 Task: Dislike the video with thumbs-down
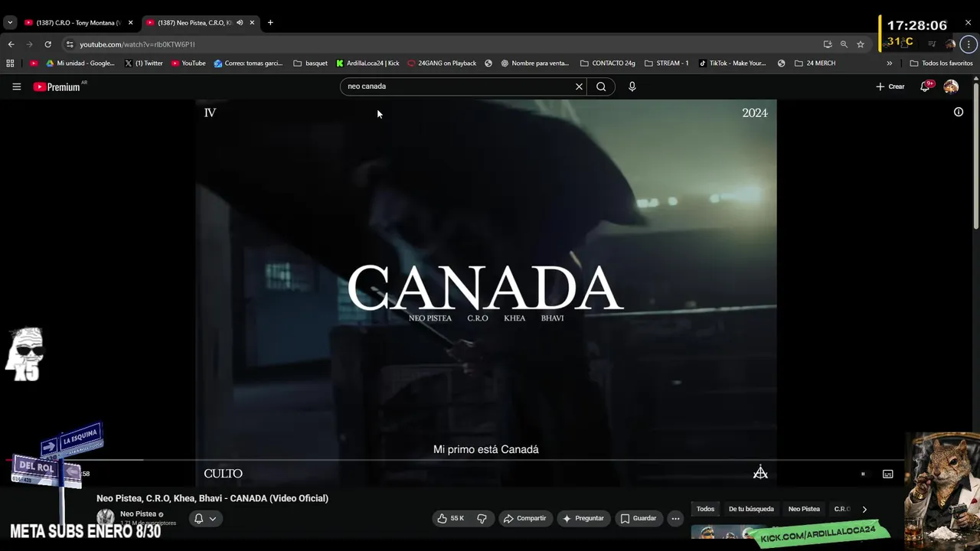[482, 518]
